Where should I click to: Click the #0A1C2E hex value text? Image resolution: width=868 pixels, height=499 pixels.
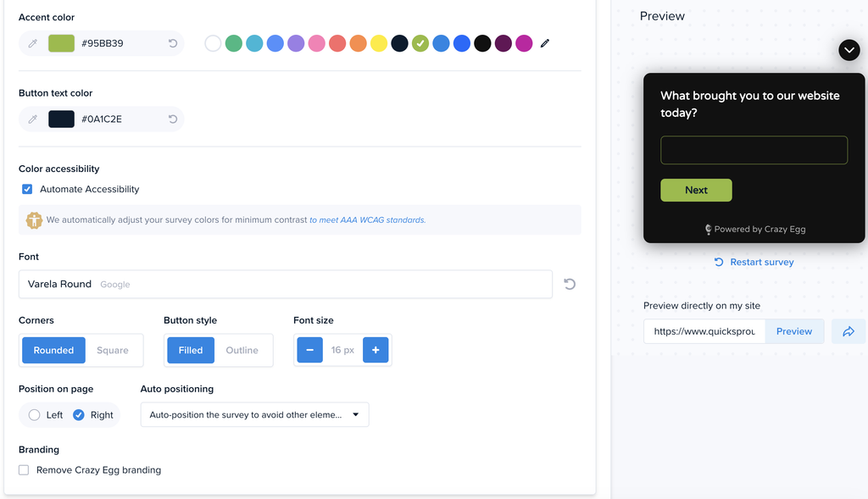(x=102, y=119)
